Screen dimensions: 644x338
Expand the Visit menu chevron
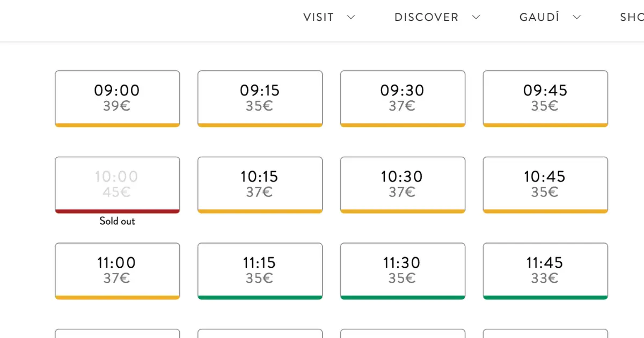[x=351, y=17]
